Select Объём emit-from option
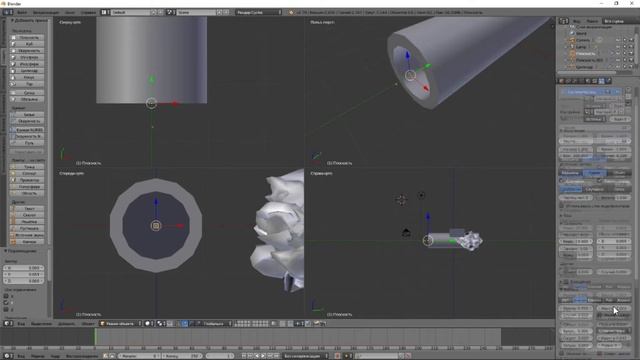The height and width of the screenshot is (360, 640). 619,173
